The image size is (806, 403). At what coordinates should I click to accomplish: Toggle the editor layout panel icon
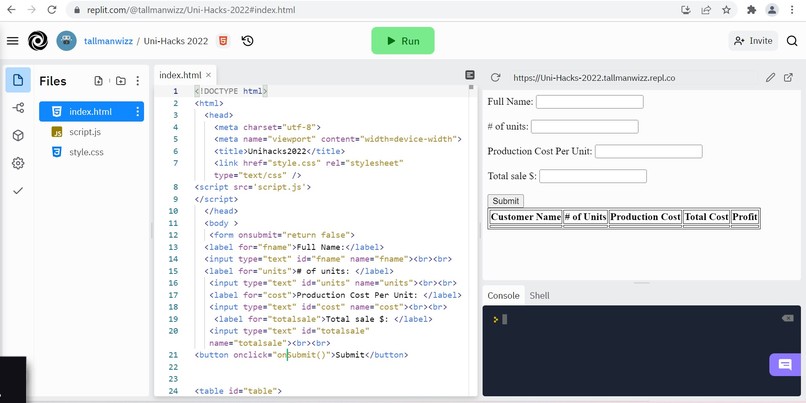pos(469,75)
